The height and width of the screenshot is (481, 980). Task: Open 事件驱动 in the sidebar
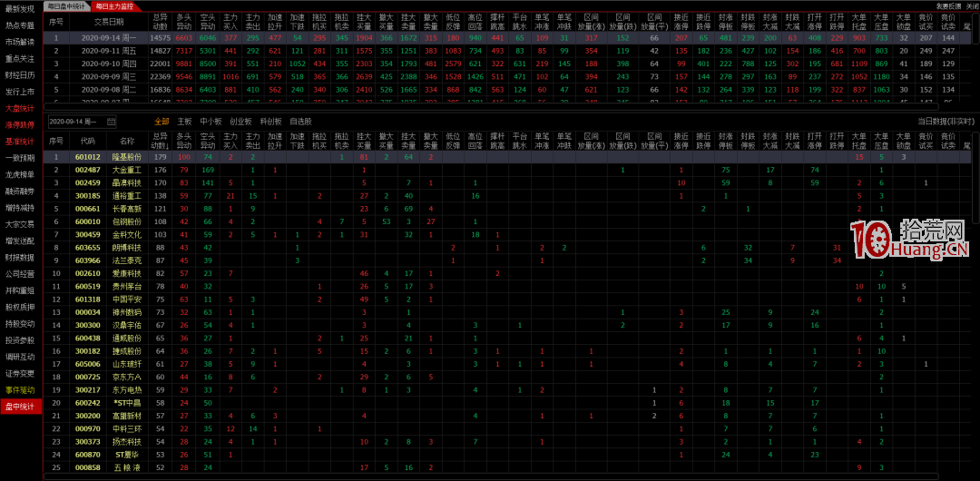(x=21, y=389)
